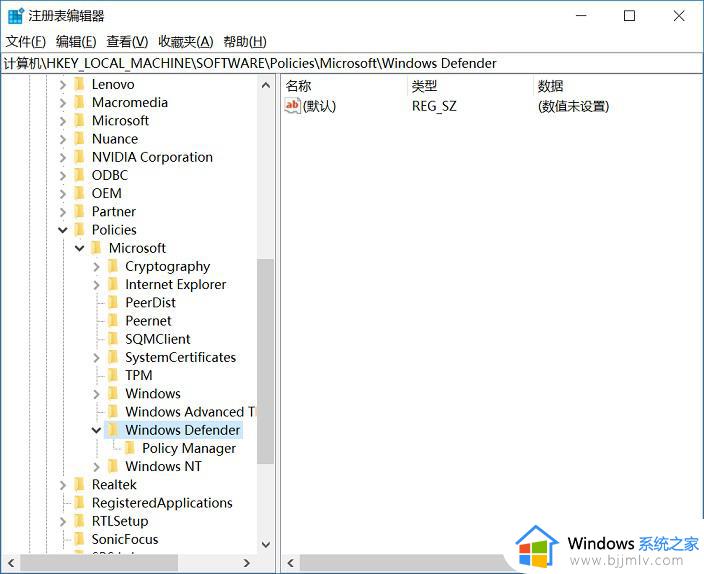Image resolution: width=704 pixels, height=574 pixels.
Task: Select the (默认) value name
Action: pyautogui.click(x=319, y=106)
